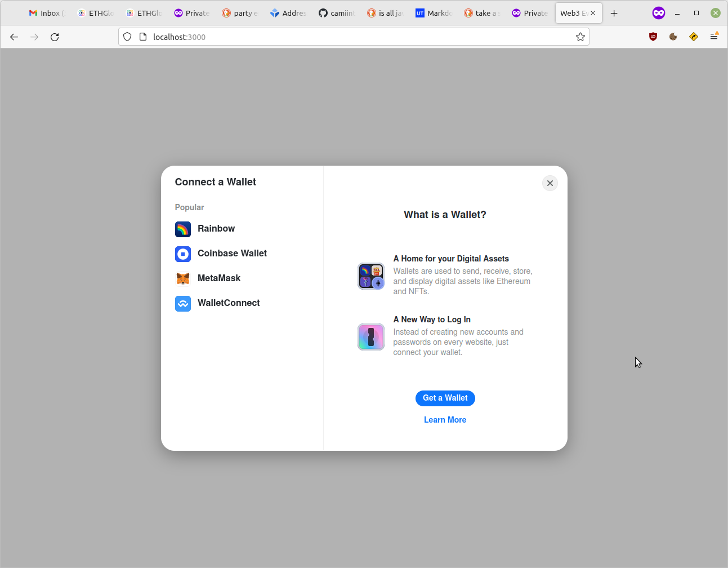Screen dimensions: 728x568
Task: Click the private browsing mask icon
Action: coord(659,13)
